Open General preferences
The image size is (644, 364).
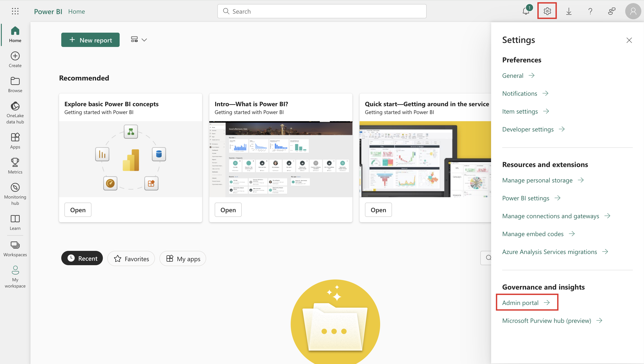(x=518, y=76)
